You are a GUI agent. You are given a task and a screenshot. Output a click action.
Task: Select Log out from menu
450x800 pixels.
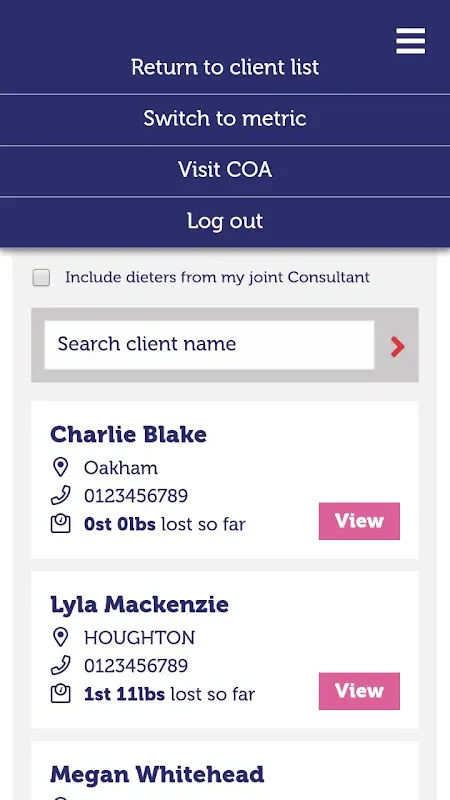[x=225, y=221]
